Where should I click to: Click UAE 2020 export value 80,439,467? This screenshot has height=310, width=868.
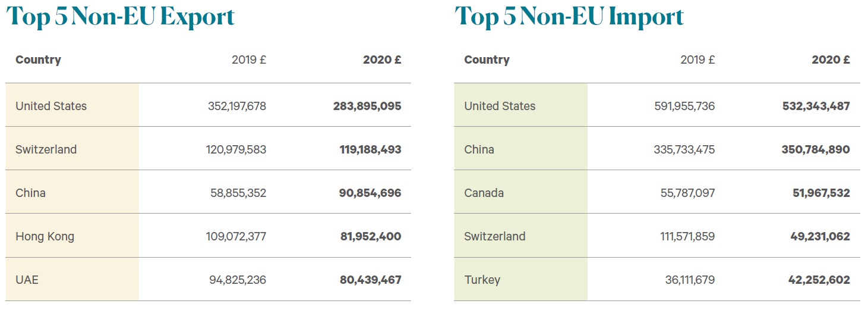pyautogui.click(x=371, y=280)
